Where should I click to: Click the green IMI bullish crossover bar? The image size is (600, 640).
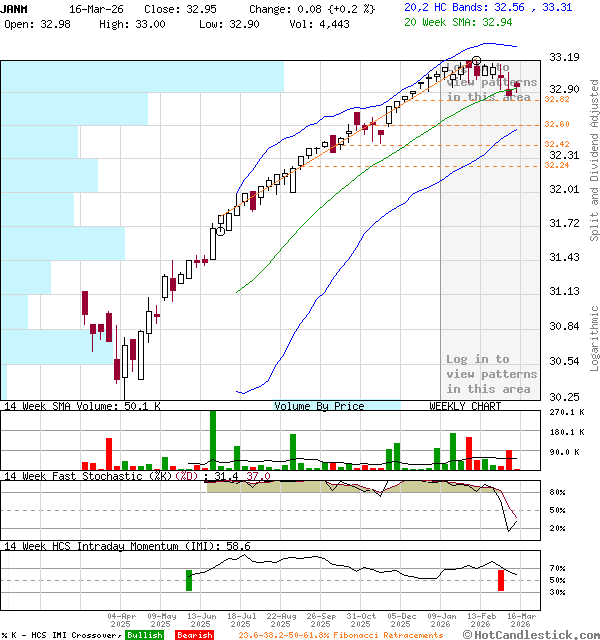pos(189,579)
